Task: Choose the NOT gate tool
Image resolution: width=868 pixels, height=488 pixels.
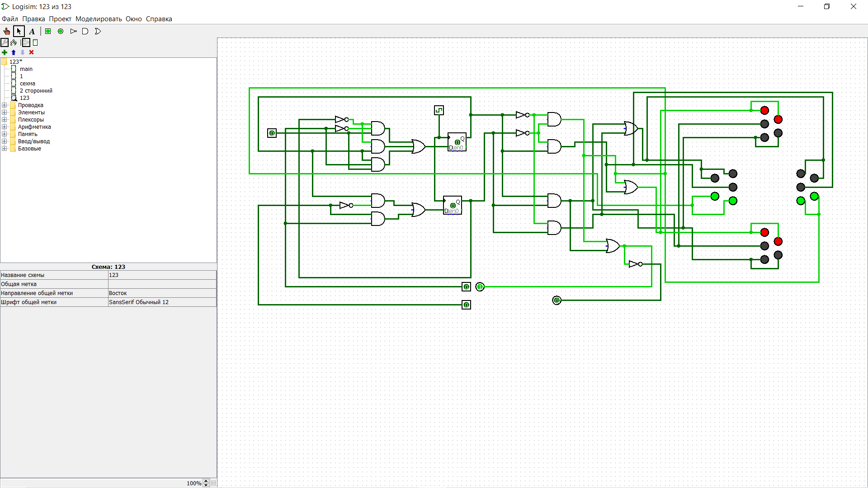Action: 73,31
